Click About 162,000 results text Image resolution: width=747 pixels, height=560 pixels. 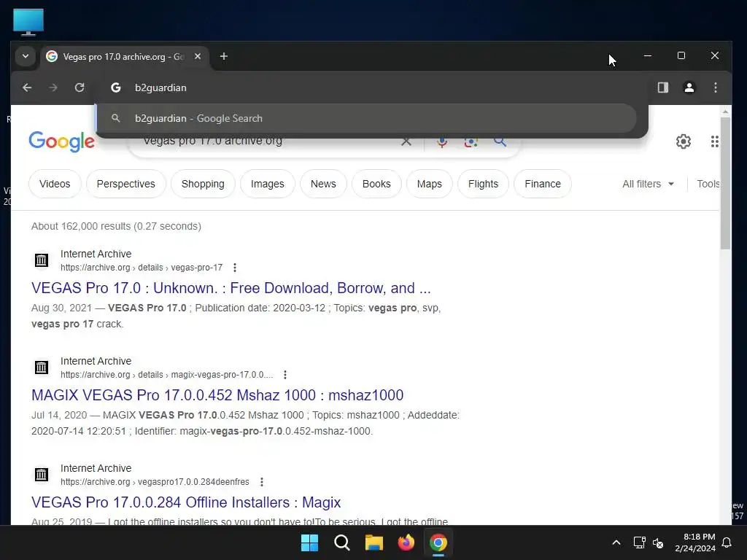pos(116,226)
